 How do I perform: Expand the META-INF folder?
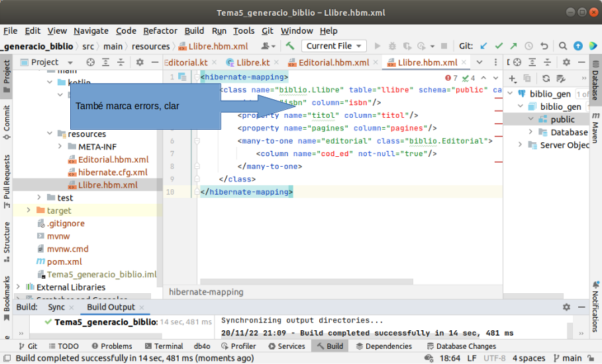(x=60, y=146)
